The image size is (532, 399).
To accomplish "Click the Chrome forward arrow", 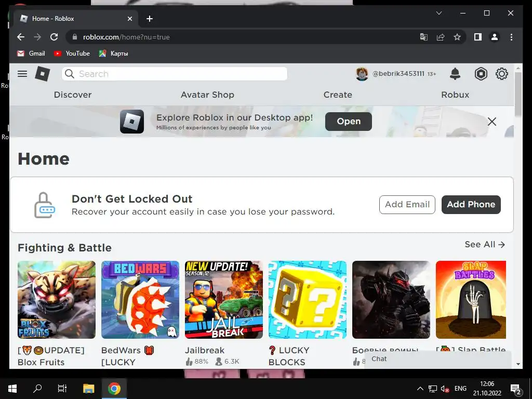I will 37,37.
